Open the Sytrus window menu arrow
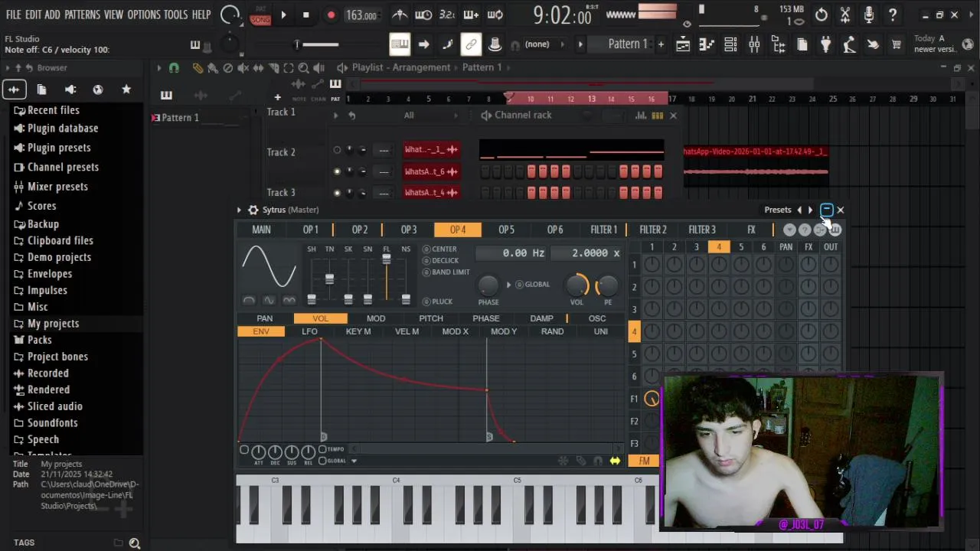 [x=239, y=210]
